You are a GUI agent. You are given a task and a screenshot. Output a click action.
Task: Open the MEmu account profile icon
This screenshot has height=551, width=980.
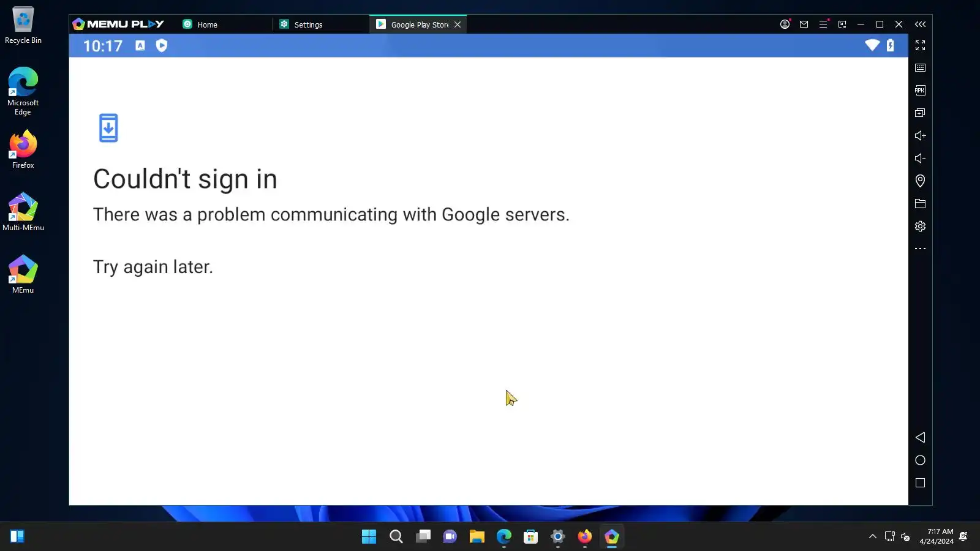tap(785, 24)
